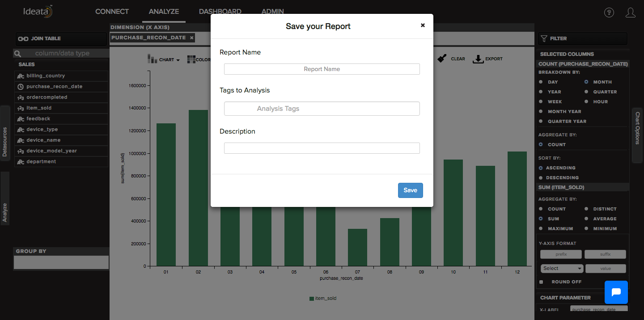Viewport: 644px width, 320px height.
Task: Select ASCENDING sort radio
Action: [x=541, y=168]
